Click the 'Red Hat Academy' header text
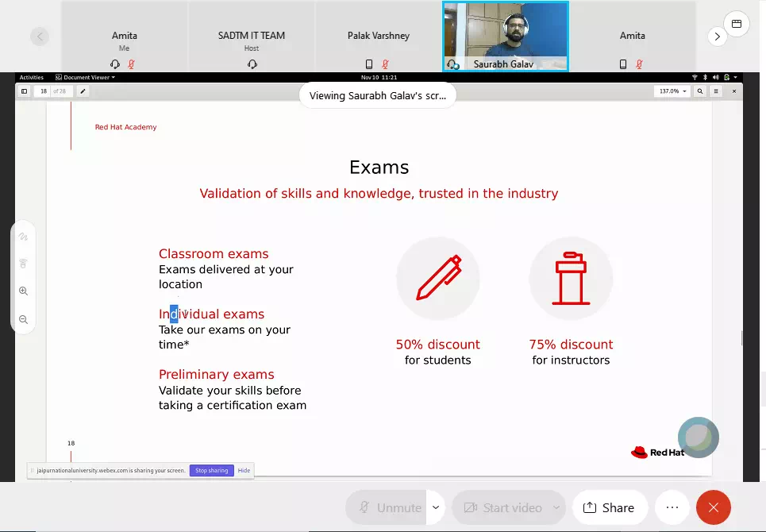Image resolution: width=766 pixels, height=532 pixels. pos(125,127)
